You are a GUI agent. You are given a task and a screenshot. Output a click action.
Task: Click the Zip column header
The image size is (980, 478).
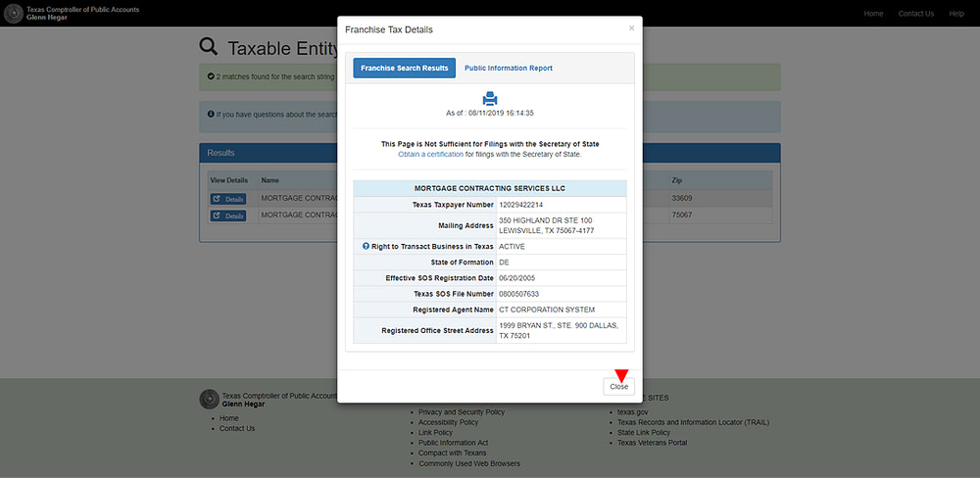click(x=676, y=180)
